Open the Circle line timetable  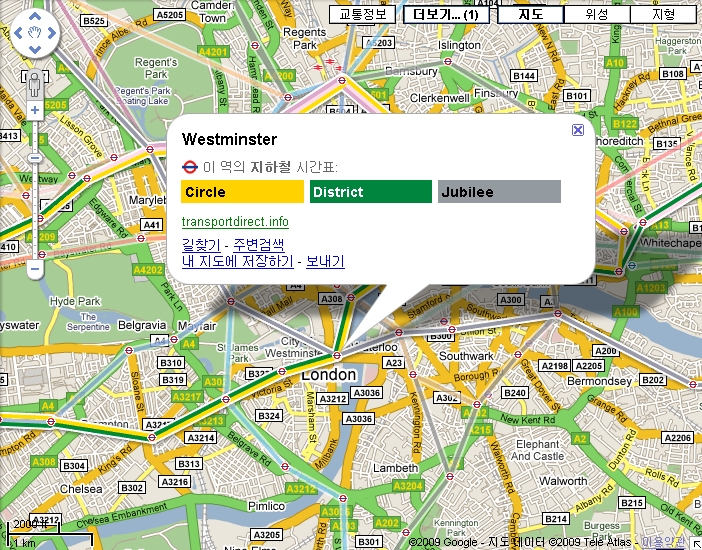(242, 192)
